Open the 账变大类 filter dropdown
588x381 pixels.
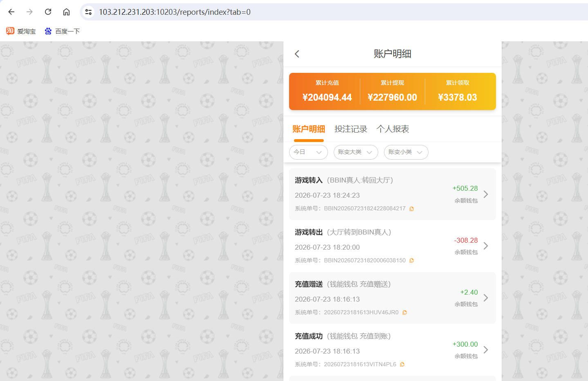(x=356, y=152)
